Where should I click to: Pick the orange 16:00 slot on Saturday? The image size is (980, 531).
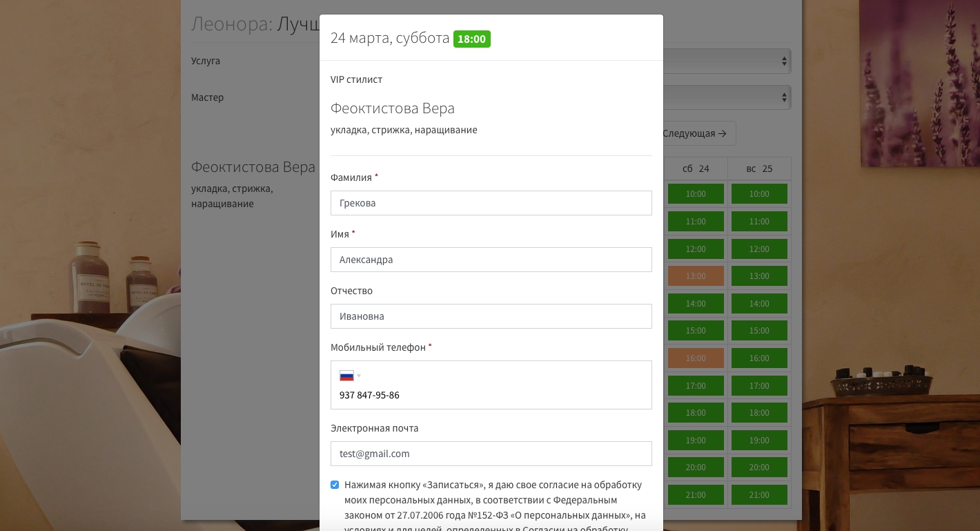[x=696, y=358]
